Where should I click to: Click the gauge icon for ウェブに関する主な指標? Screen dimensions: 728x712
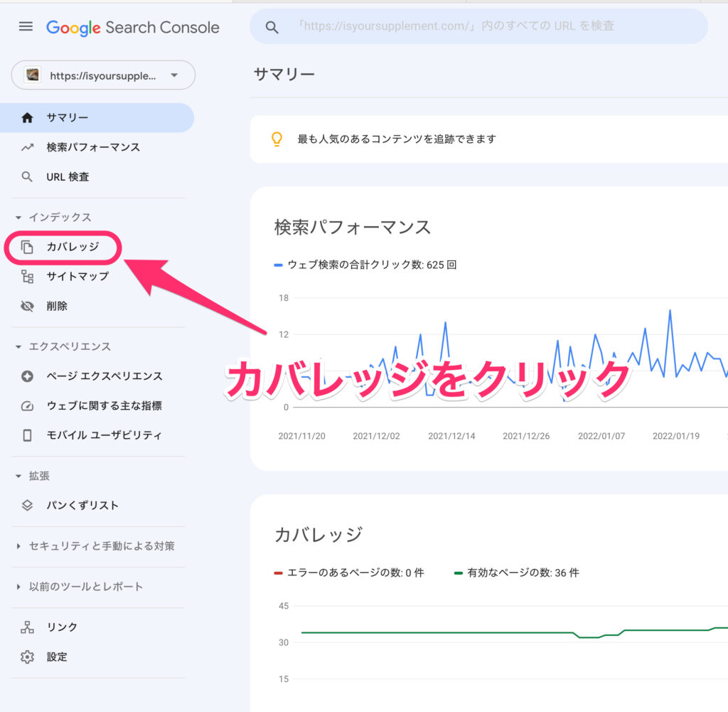[x=28, y=406]
